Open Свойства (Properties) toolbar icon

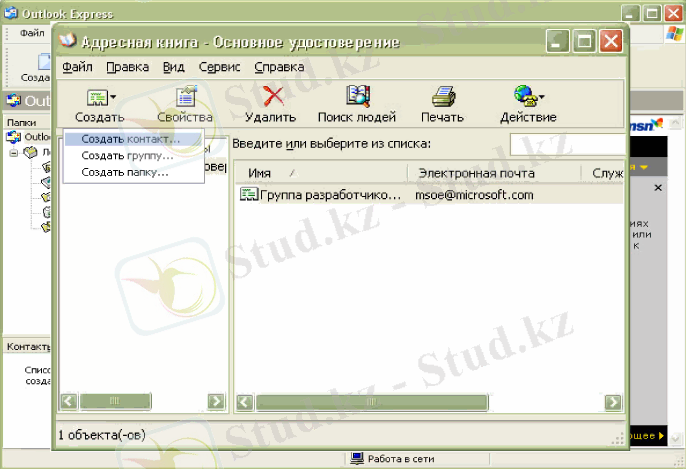coord(185,97)
